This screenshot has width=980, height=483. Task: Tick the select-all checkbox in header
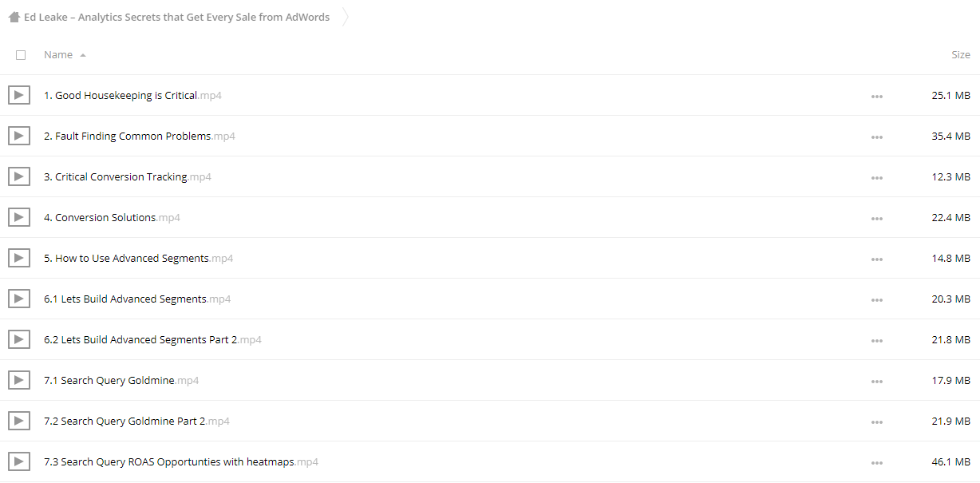(x=21, y=55)
